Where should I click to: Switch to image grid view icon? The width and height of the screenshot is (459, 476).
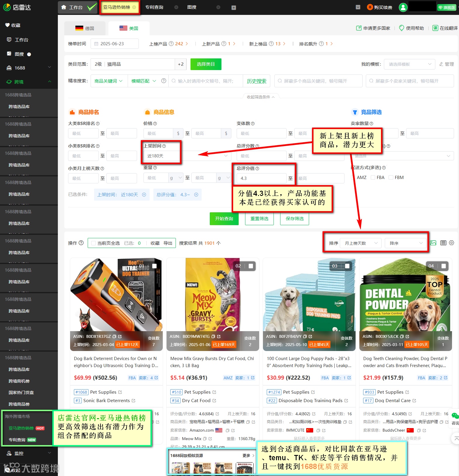coord(433,243)
